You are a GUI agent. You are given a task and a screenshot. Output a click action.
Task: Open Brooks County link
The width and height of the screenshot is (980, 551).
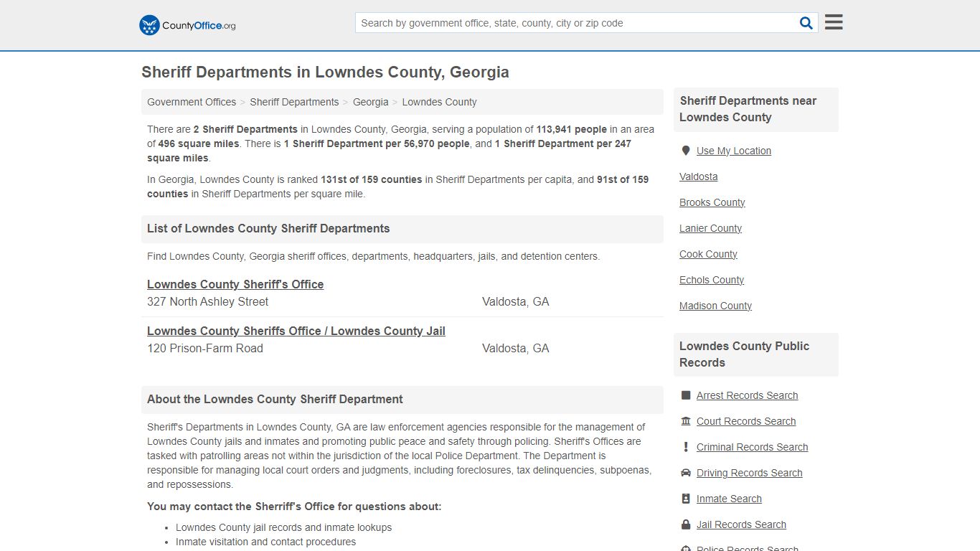tap(712, 202)
